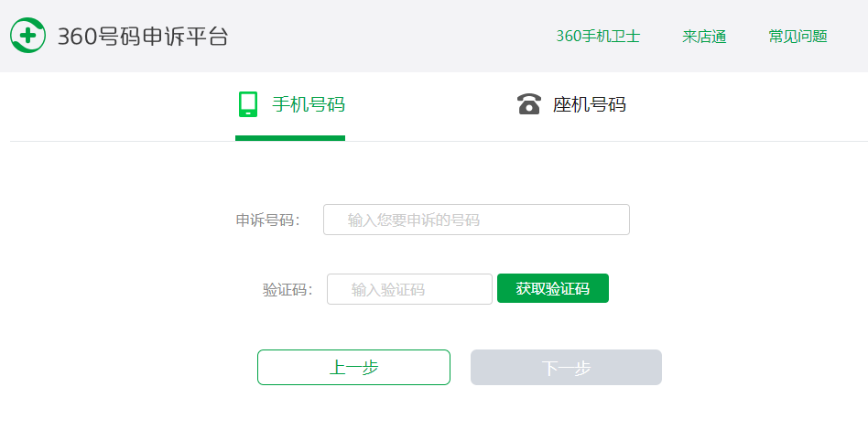Switch to the 座机号码 tab

click(589, 104)
